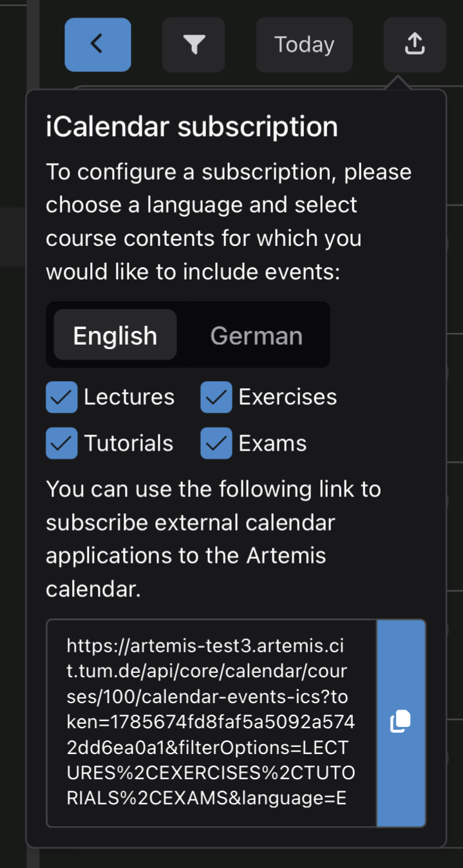This screenshot has width=463, height=868.
Task: Choose German in the language selector
Action: coord(256,335)
